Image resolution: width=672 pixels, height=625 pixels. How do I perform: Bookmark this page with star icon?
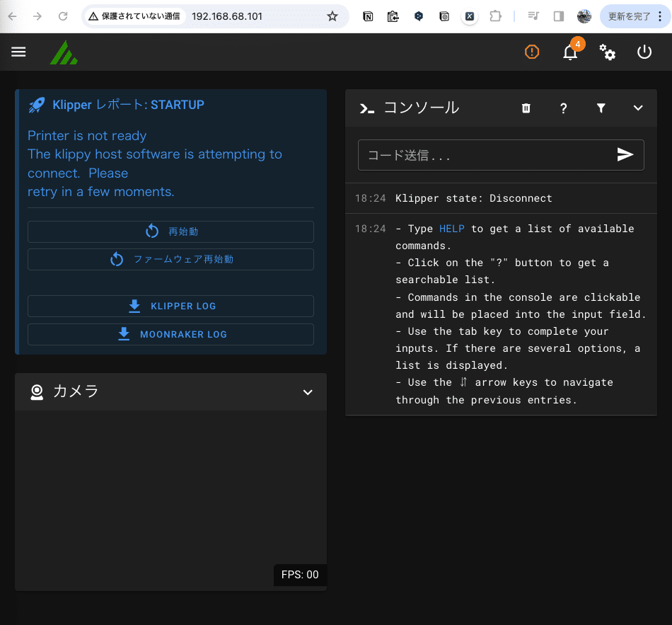[332, 16]
